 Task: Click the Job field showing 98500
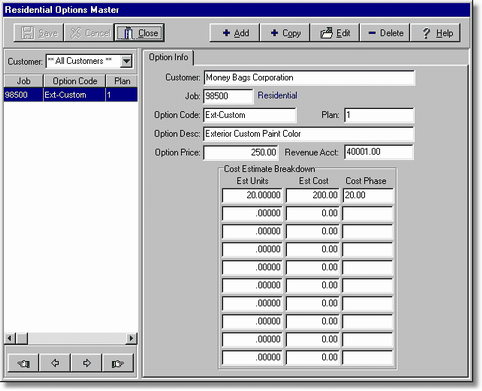(x=228, y=96)
